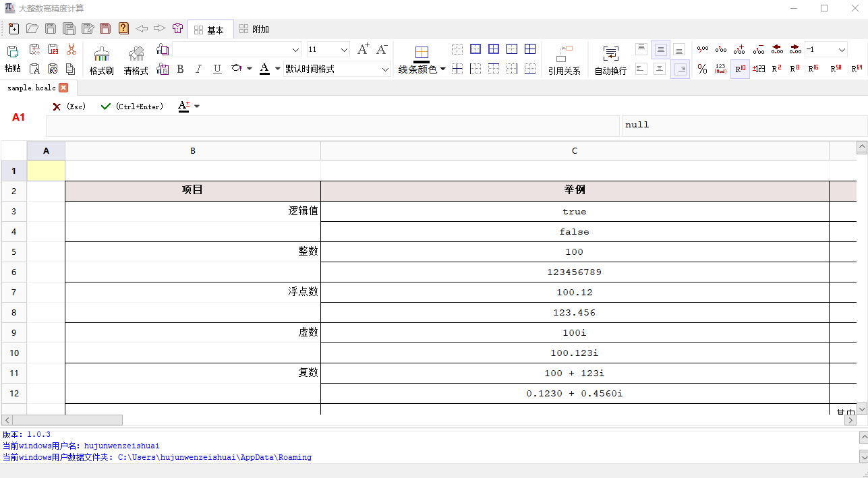Open the help book question mark icon
868x478 pixels.
point(123,29)
